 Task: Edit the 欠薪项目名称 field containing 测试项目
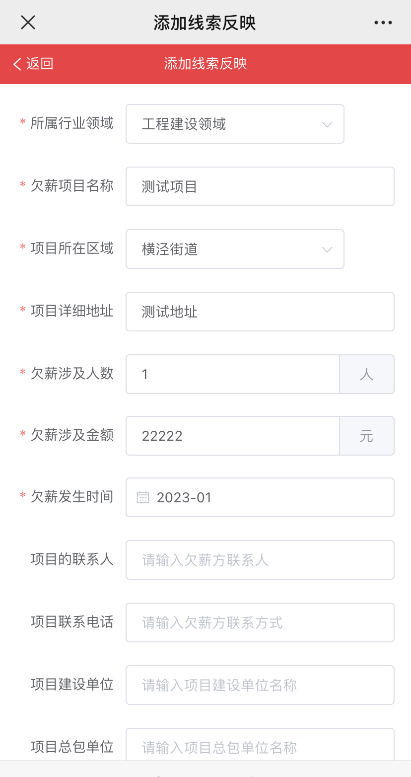click(260, 186)
